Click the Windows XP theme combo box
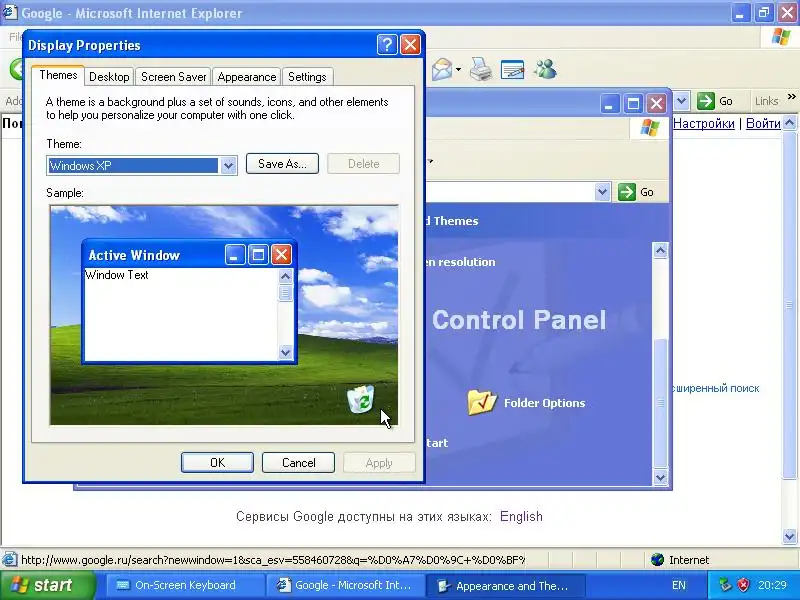The image size is (800, 600). point(141,165)
